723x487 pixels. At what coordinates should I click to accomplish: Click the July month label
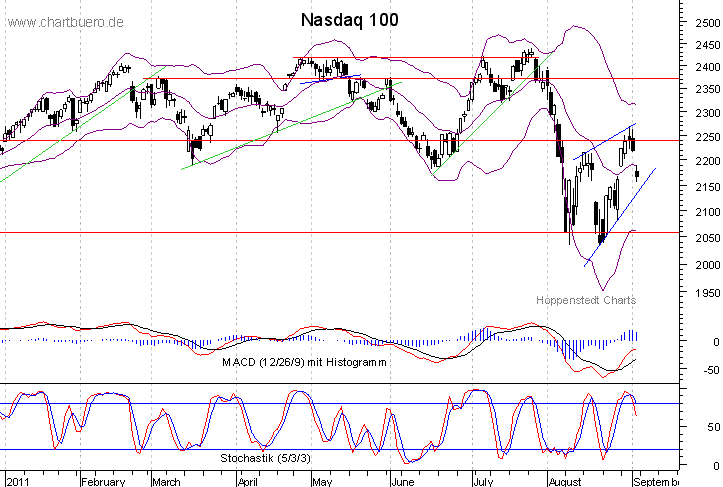[483, 482]
